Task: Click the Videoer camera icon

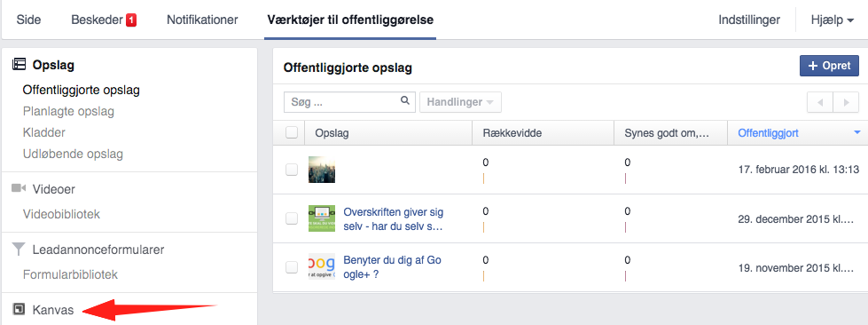Action: [x=19, y=189]
